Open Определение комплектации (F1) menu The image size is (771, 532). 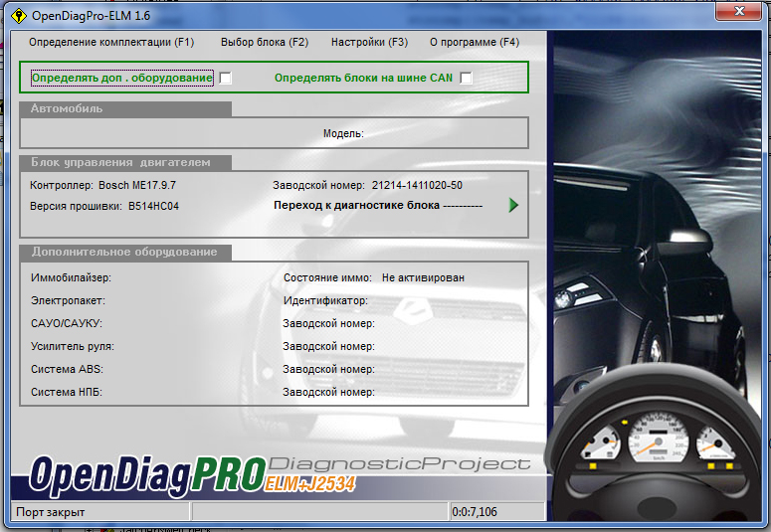pyautogui.click(x=111, y=43)
